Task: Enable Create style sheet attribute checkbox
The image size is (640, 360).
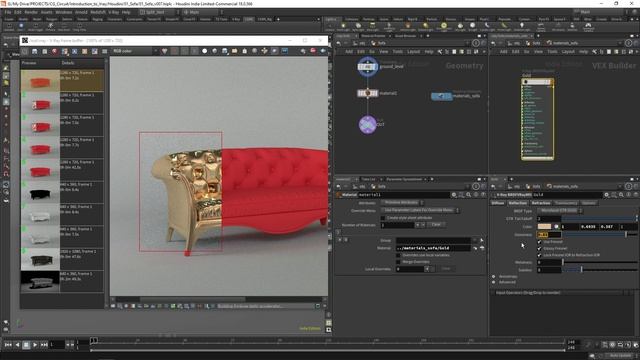Action: click(x=383, y=218)
